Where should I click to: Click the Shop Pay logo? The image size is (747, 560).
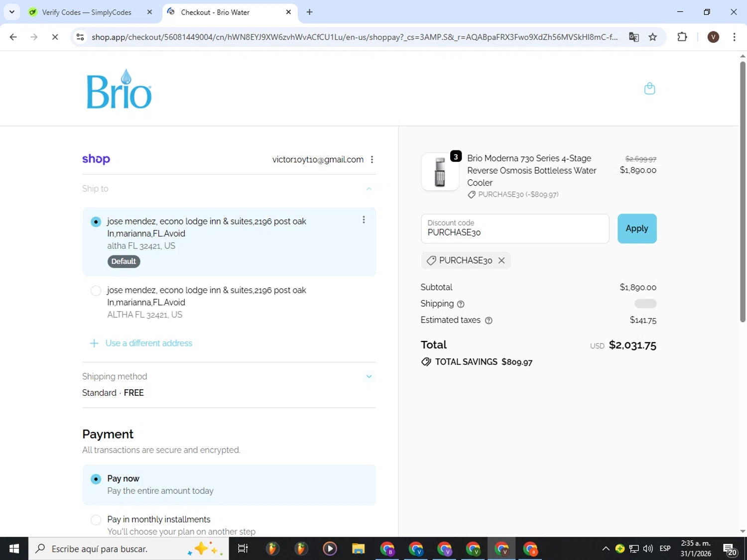(x=96, y=159)
